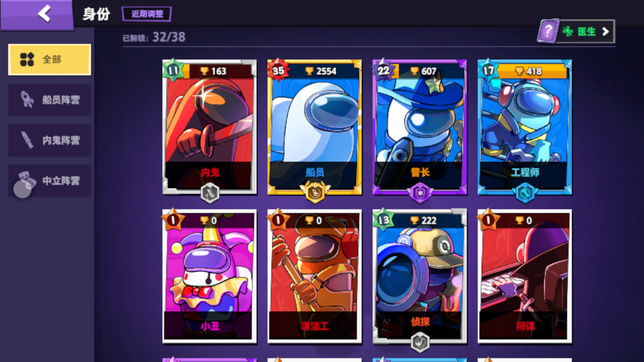Select the 全部 category tab

click(50, 60)
